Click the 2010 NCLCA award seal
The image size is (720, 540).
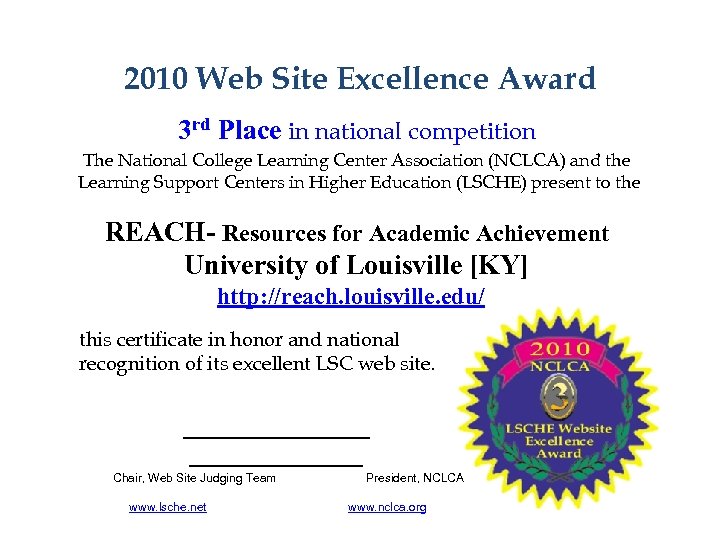click(x=557, y=408)
